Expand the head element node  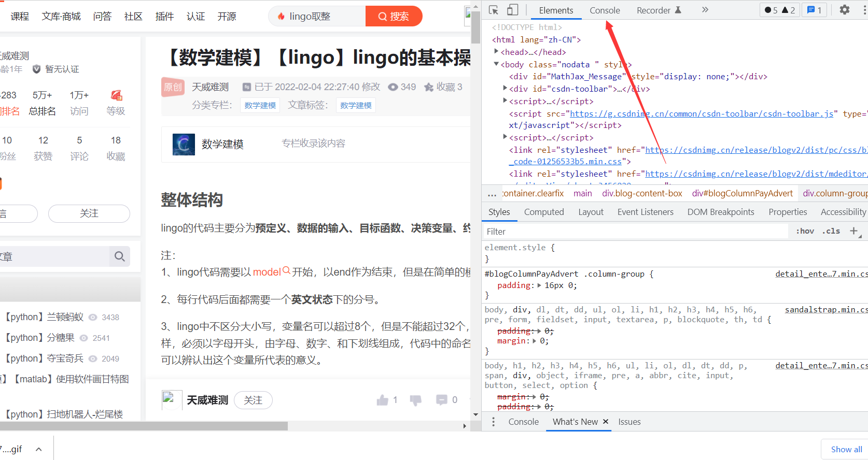[496, 51]
